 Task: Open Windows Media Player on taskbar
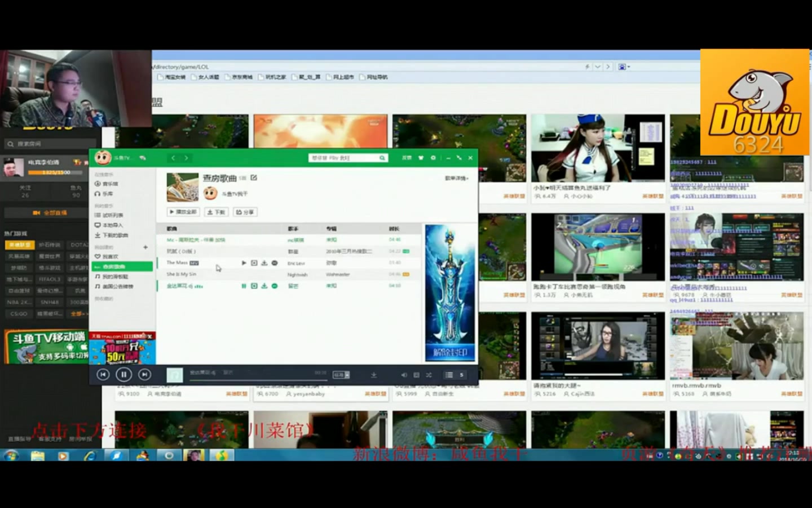pos(63,456)
